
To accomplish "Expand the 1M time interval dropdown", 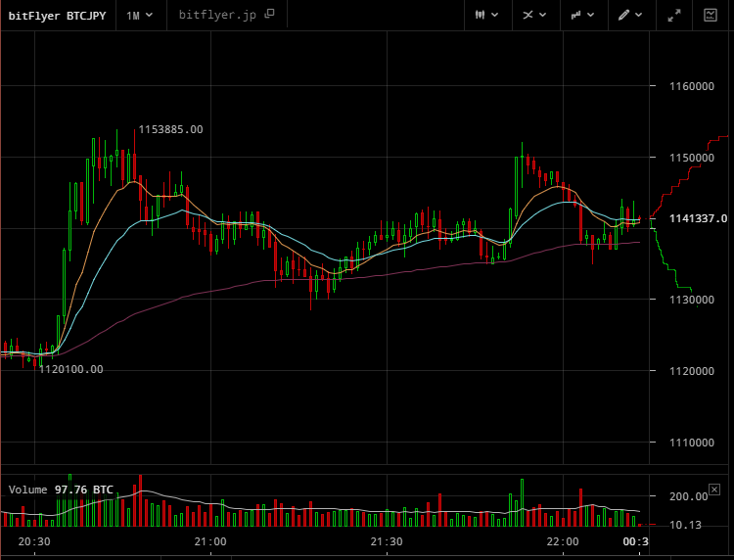I will pos(140,16).
